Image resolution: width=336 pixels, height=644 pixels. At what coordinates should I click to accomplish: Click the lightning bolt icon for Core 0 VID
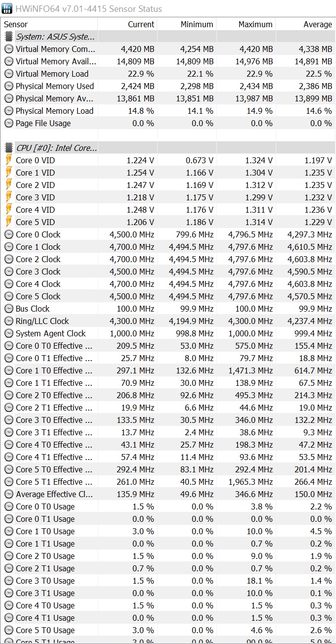coord(9,160)
